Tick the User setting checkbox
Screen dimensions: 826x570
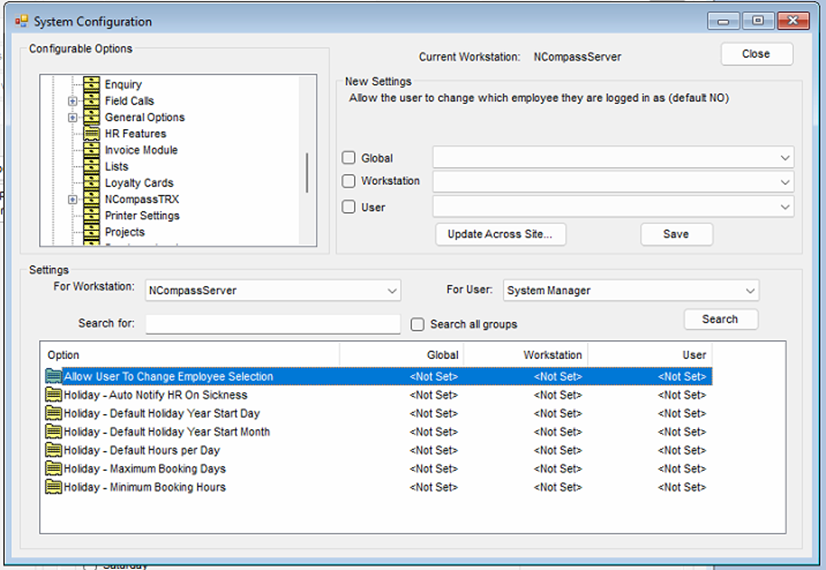(x=349, y=207)
